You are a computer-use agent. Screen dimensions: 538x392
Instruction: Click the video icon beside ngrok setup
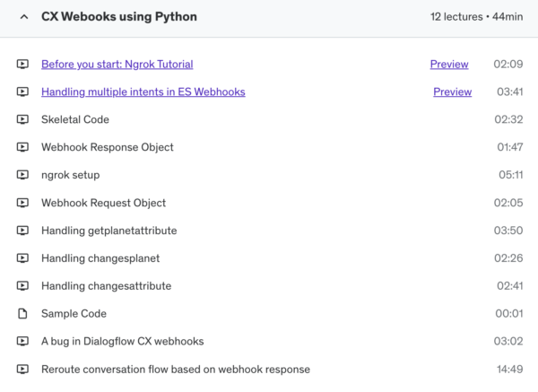click(22, 175)
